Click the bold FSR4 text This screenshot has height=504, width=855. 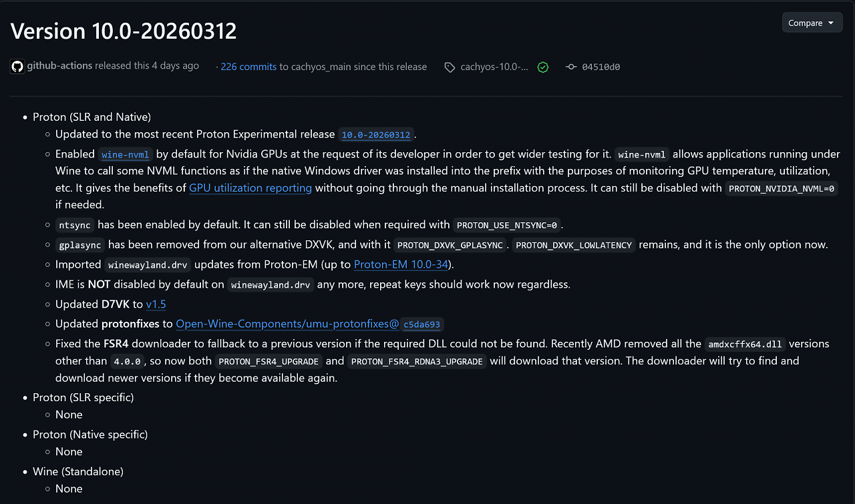[x=116, y=344]
